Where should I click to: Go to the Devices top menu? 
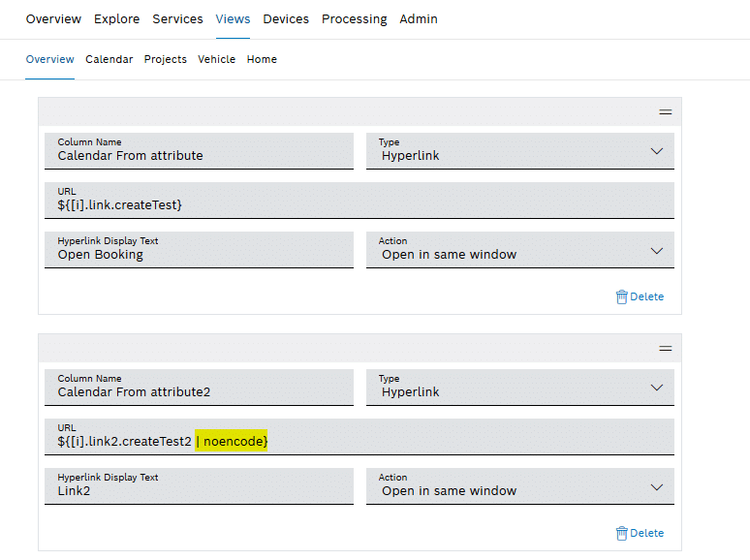click(286, 19)
